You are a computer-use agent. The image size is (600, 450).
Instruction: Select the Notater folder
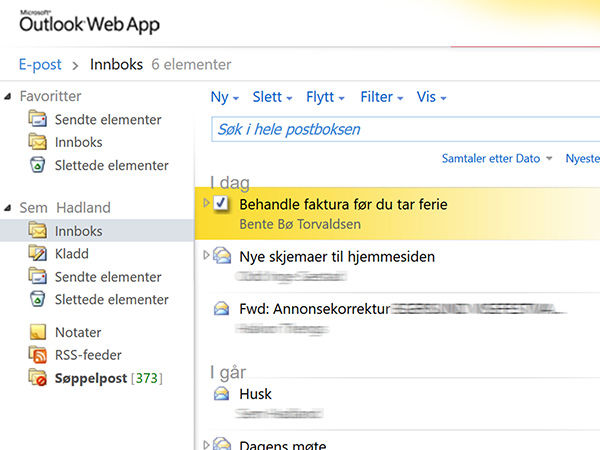[78, 333]
